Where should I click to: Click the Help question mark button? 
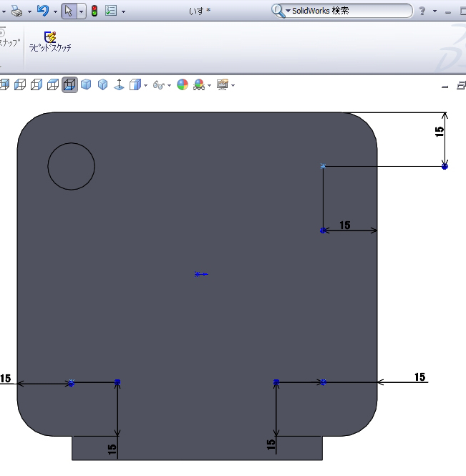click(422, 11)
